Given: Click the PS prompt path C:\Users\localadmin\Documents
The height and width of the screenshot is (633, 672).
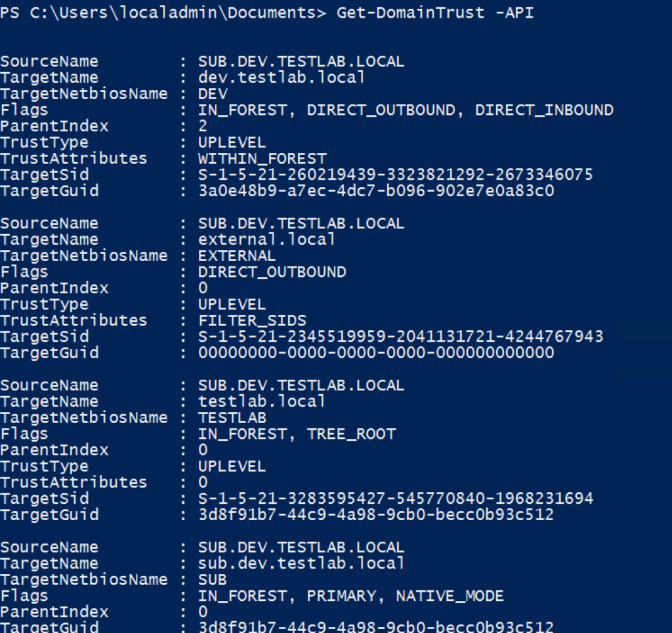Looking at the screenshot, I should point(173,13).
